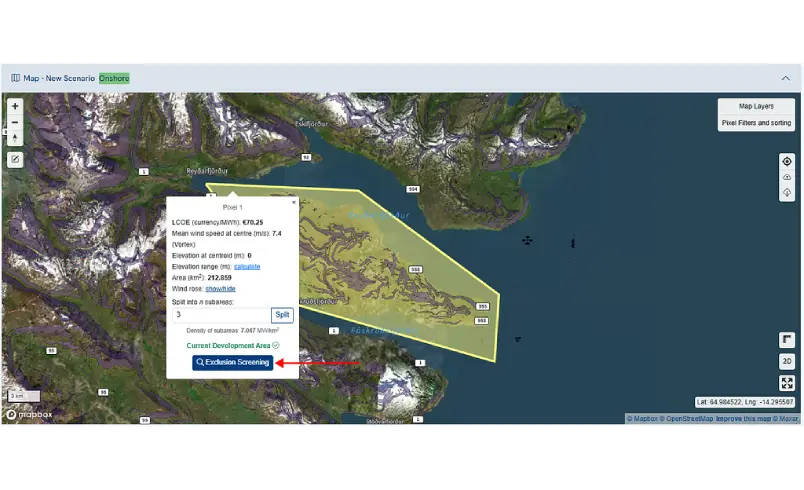Image resolution: width=804 pixels, height=490 pixels.
Task: Activate the polygon draw/edit tool
Action: coord(15,159)
